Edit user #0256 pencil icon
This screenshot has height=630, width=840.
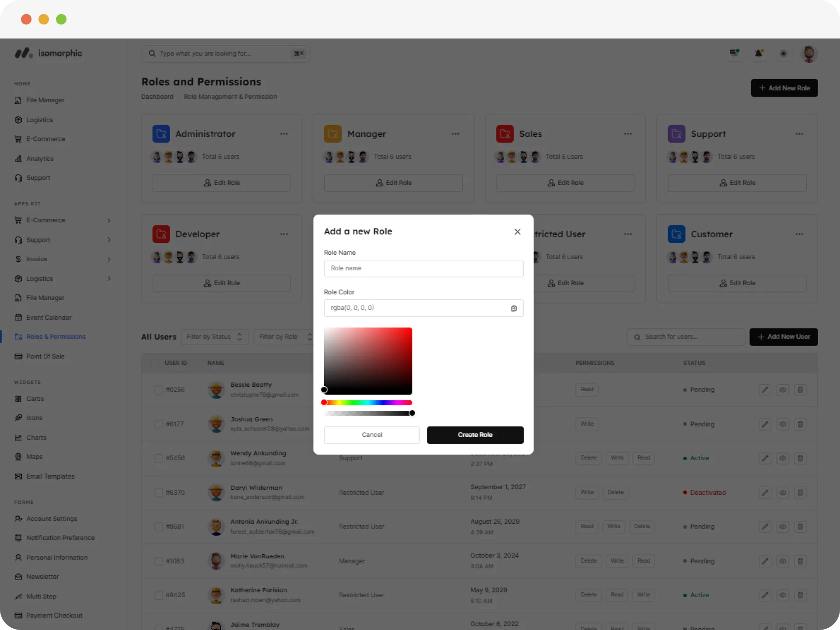(765, 390)
